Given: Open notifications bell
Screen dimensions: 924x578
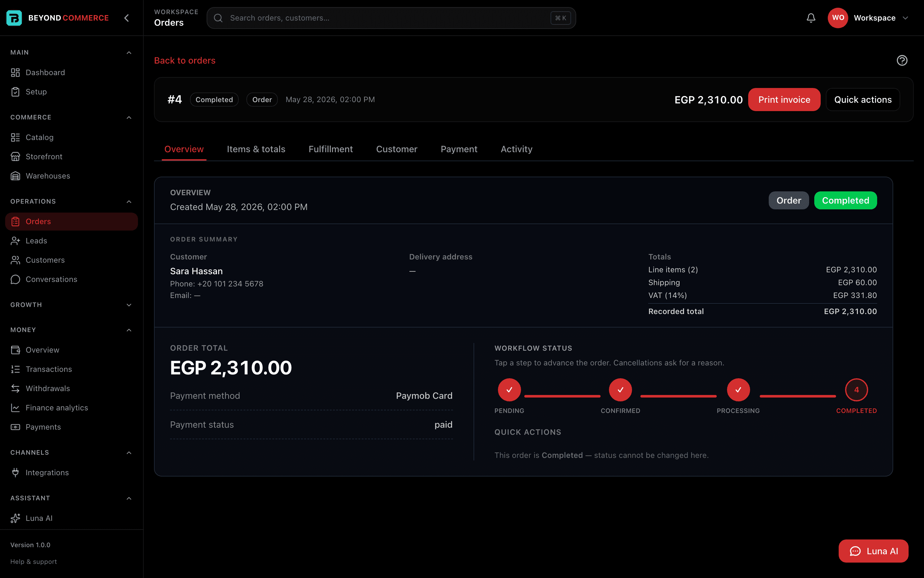Looking at the screenshot, I should (x=811, y=18).
